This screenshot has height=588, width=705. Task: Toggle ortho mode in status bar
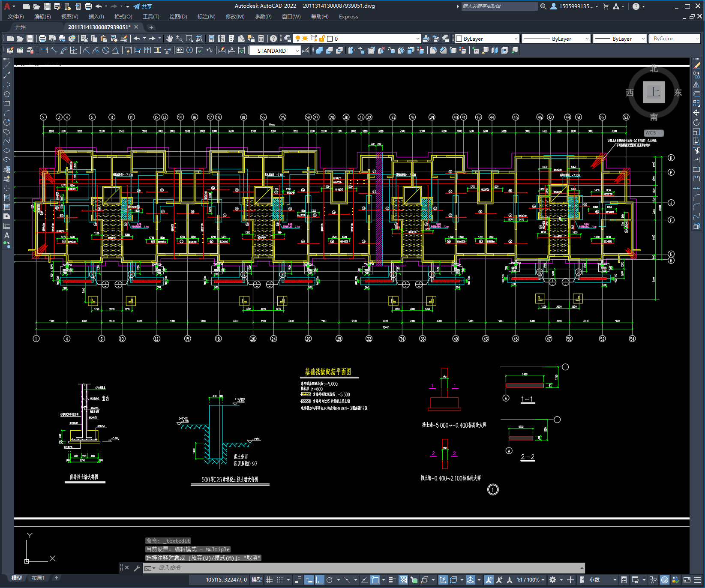pyautogui.click(x=319, y=580)
